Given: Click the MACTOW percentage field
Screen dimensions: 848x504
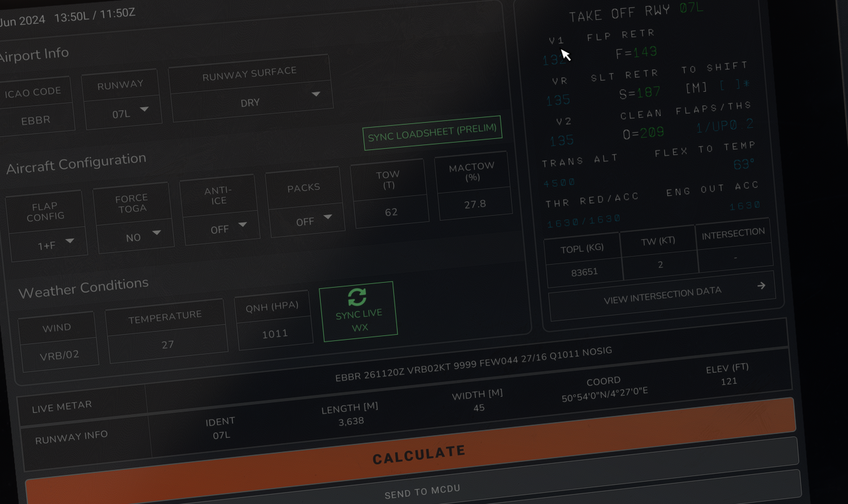Looking at the screenshot, I should [x=475, y=203].
